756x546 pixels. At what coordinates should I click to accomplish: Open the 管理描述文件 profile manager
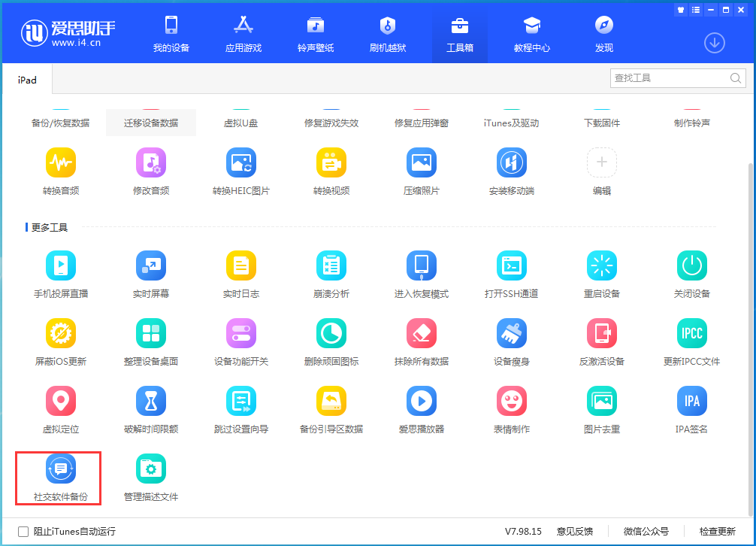click(150, 478)
